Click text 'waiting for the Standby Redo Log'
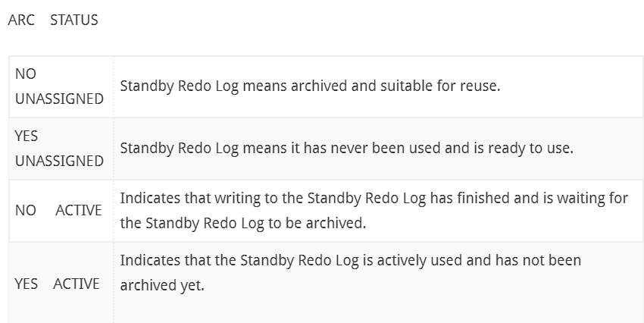Image resolution: width=644 pixels, height=323 pixels. [374, 210]
